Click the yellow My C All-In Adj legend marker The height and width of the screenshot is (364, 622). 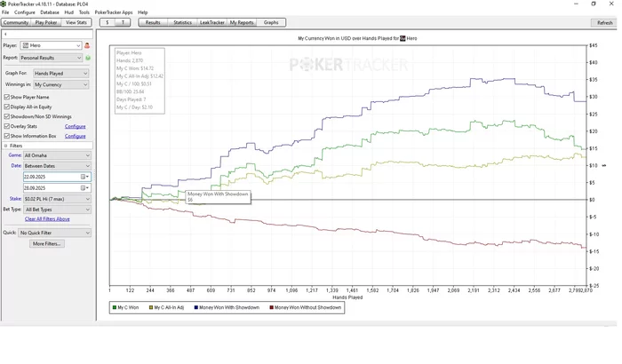(151, 308)
